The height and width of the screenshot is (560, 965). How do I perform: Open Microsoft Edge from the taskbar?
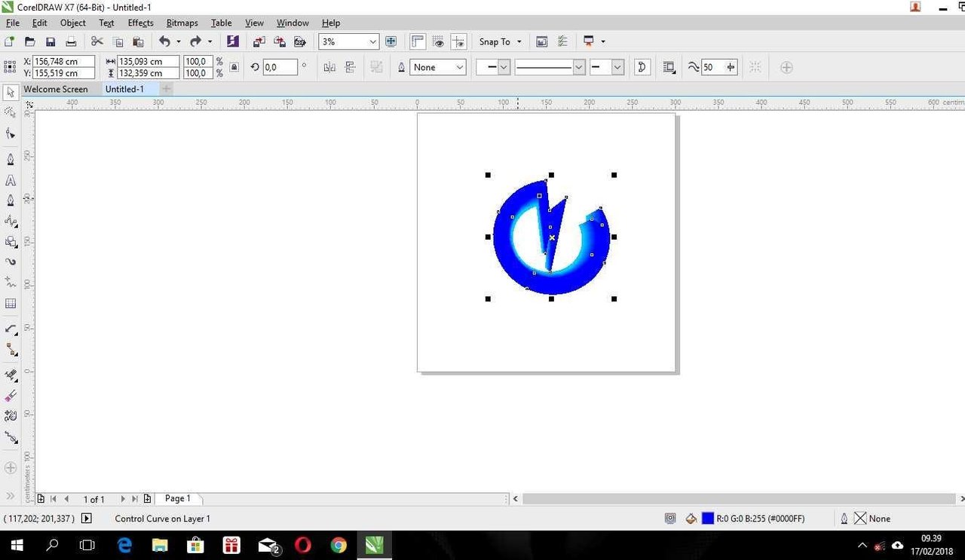[x=124, y=545]
